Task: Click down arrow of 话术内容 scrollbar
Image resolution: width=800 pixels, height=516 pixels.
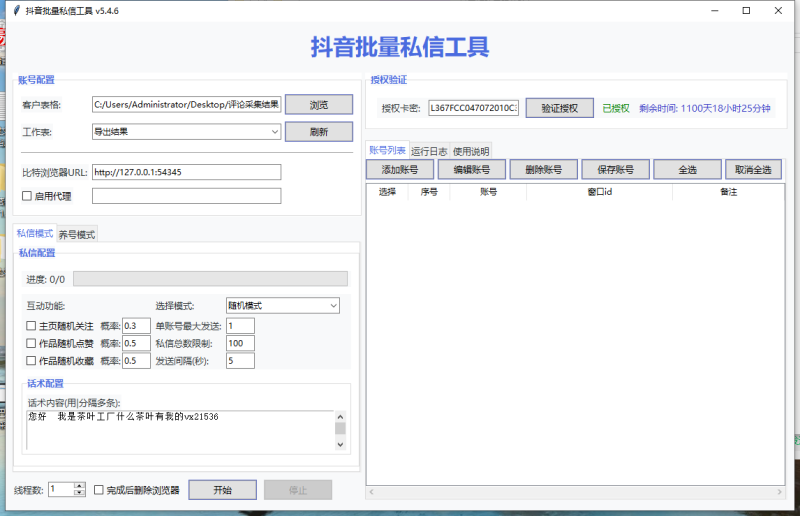Action: (x=340, y=445)
